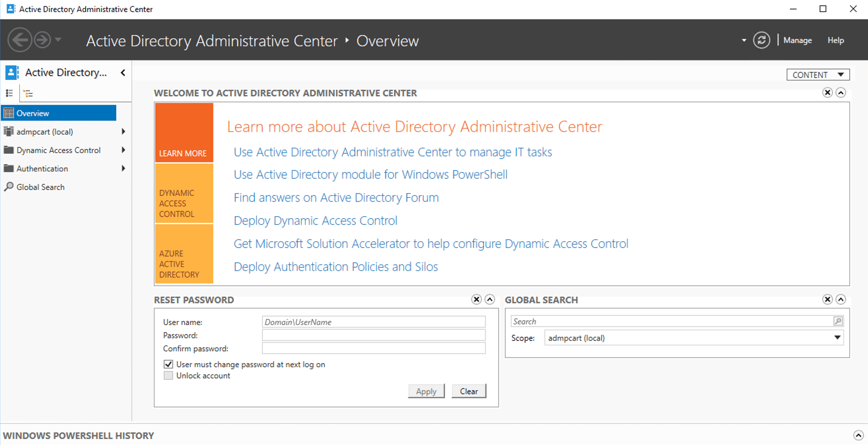868x445 pixels.
Task: Collapse the Welcome tile with its chevron
Action: pos(841,93)
